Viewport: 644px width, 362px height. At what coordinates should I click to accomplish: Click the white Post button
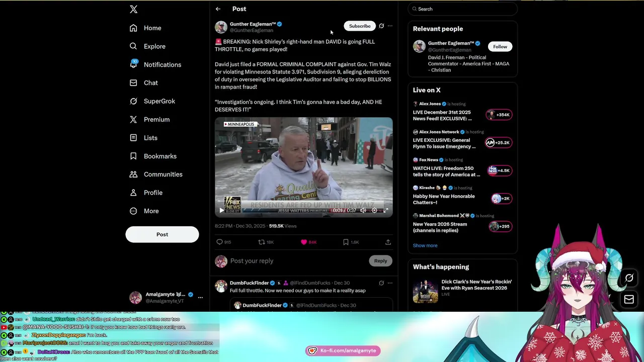tap(162, 234)
